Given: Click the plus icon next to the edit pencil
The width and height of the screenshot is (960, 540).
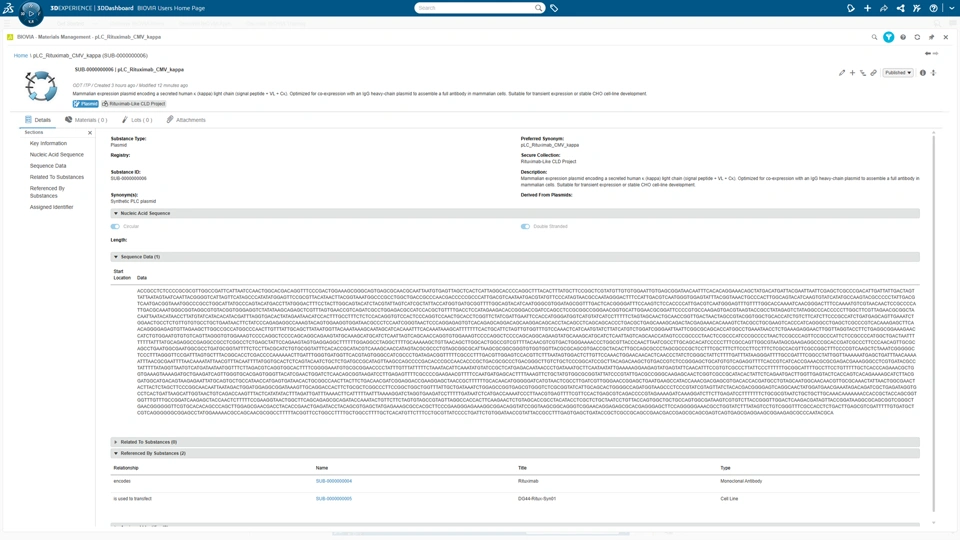Looking at the screenshot, I should 852,73.
